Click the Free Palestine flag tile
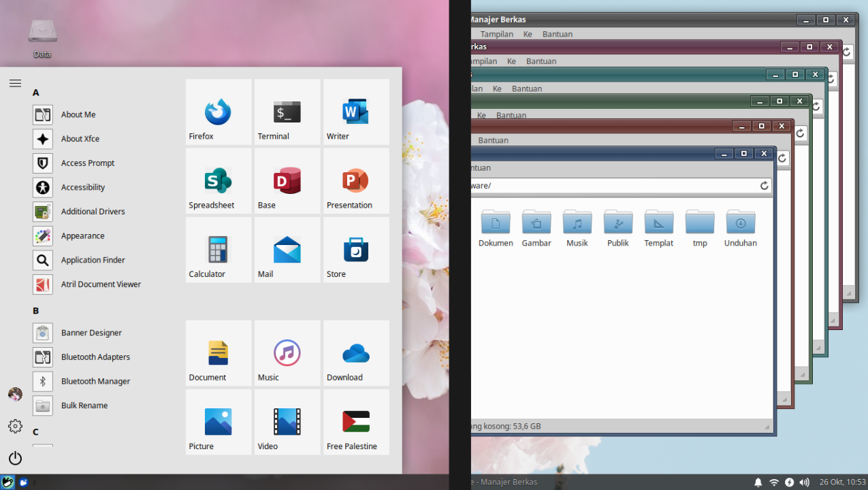Screen dimensions: 868x490 point(356,422)
